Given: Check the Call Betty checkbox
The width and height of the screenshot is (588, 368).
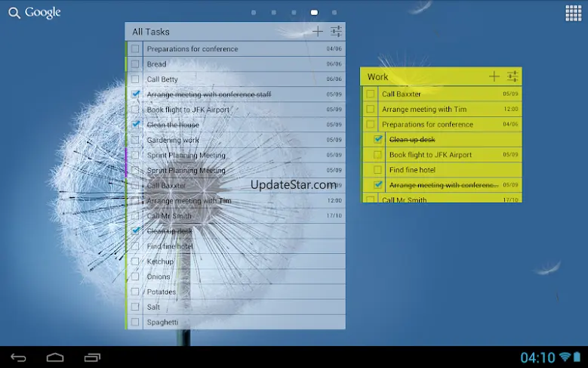Looking at the screenshot, I should [x=135, y=79].
